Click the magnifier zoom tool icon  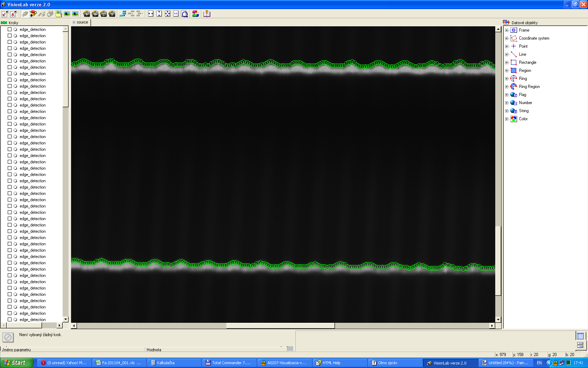(185, 14)
